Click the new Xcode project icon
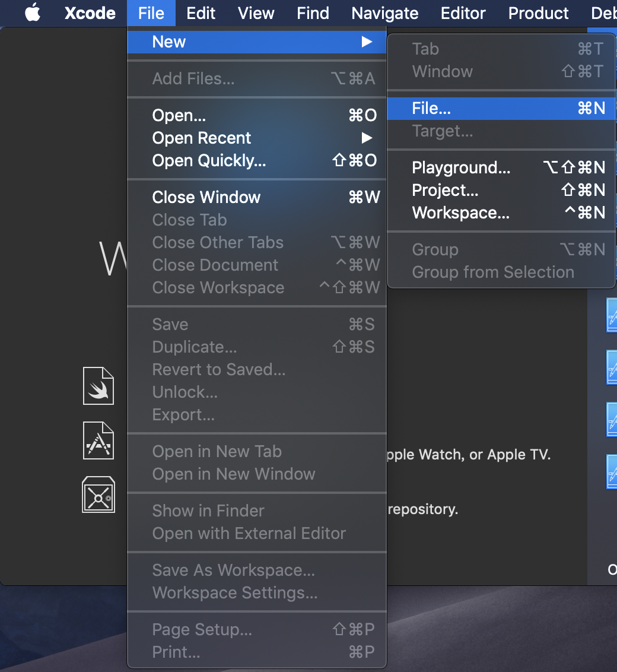The width and height of the screenshot is (617, 672). click(98, 440)
